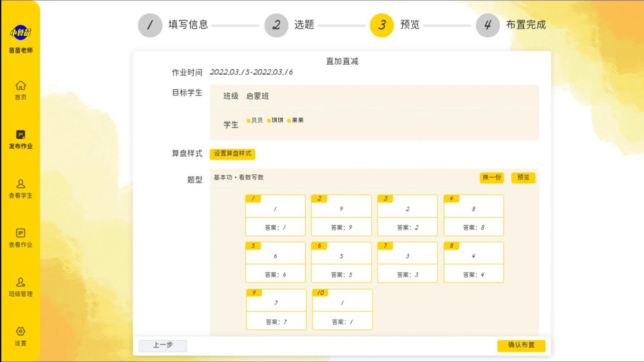644x362 pixels.
Task: Click step circle 3 for 预览
Action: click(x=381, y=25)
